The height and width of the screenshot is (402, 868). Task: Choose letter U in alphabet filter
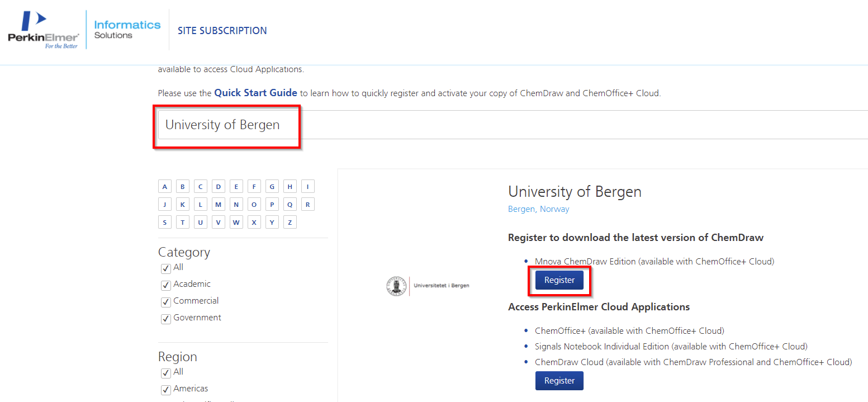click(x=200, y=223)
